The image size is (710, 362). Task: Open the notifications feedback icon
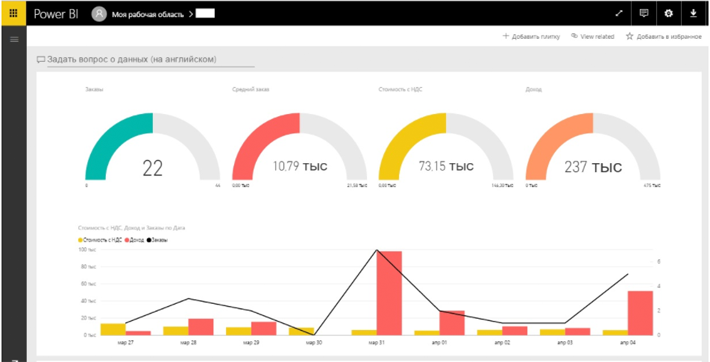(x=643, y=14)
